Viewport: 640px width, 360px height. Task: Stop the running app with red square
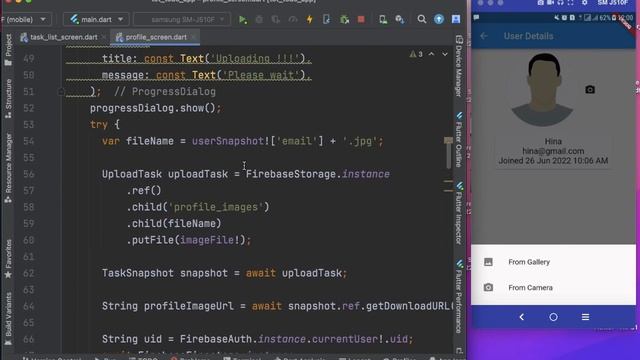coord(361,19)
